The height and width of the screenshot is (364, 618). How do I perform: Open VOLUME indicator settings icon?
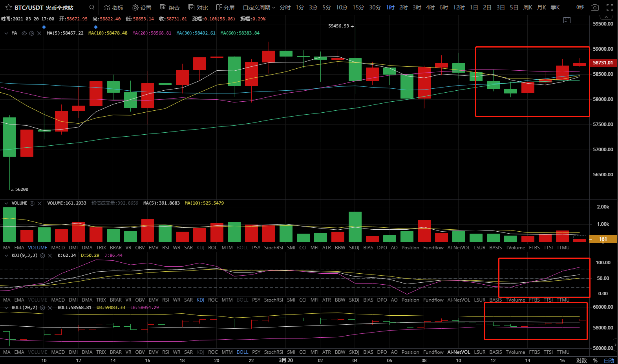tap(32, 203)
